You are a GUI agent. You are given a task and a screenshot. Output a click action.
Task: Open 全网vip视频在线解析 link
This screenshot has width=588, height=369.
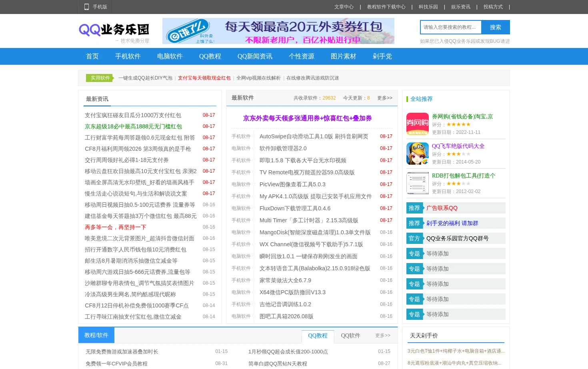(x=258, y=78)
